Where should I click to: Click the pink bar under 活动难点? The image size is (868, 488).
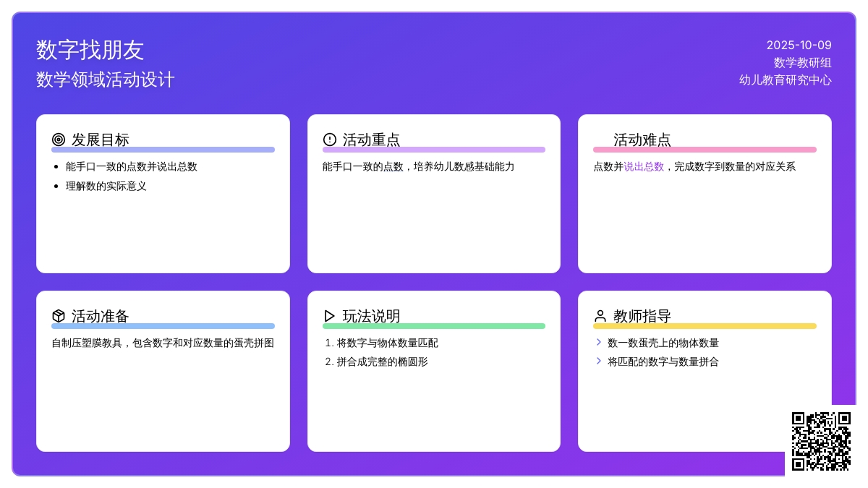705,150
